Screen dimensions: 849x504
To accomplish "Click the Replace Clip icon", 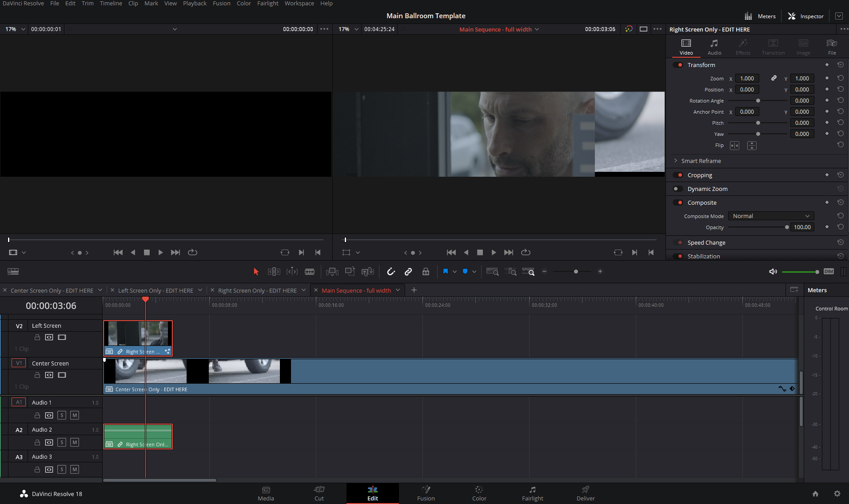I will click(x=368, y=272).
